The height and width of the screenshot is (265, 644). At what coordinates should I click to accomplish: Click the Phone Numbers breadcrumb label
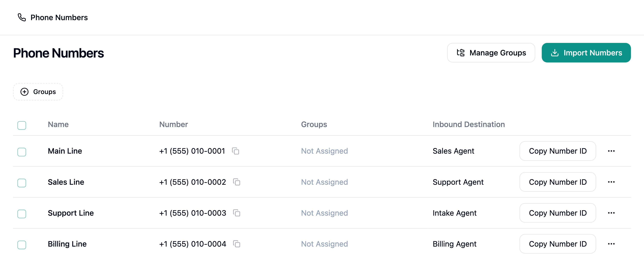(x=59, y=18)
